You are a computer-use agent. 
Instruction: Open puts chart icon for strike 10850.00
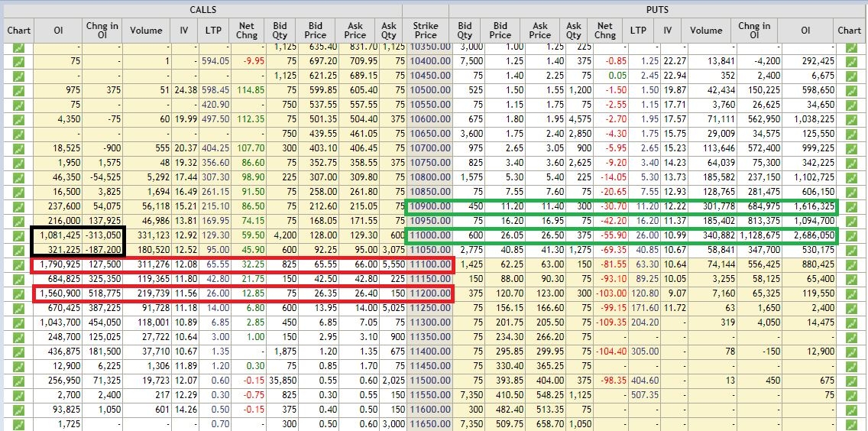[x=851, y=191]
